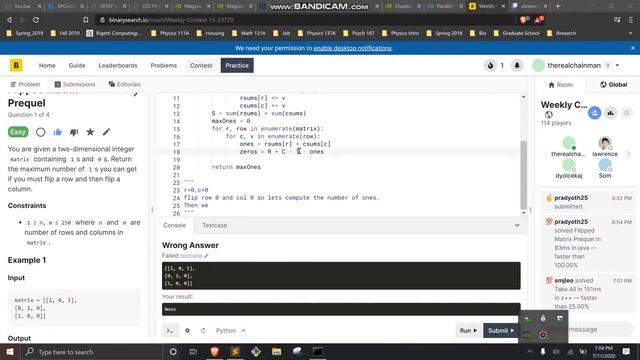The height and width of the screenshot is (360, 640).
Task: Click the return maxOnes code line
Action: coord(236,167)
